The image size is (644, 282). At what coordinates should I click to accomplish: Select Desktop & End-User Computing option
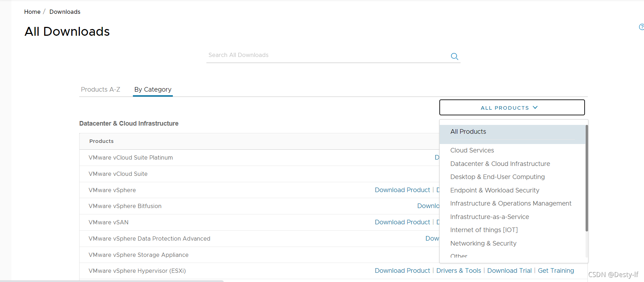(497, 177)
